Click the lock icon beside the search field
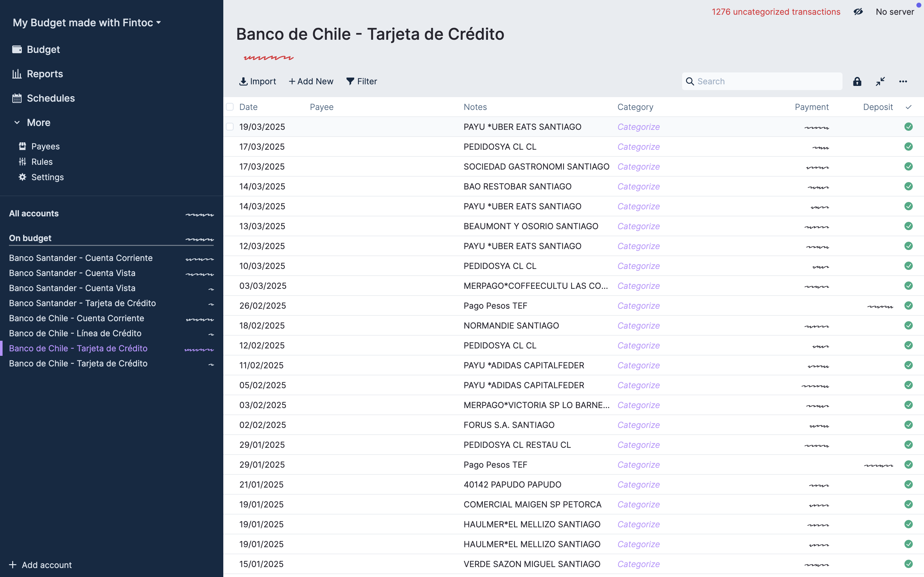This screenshot has height=577, width=924. pos(857,81)
